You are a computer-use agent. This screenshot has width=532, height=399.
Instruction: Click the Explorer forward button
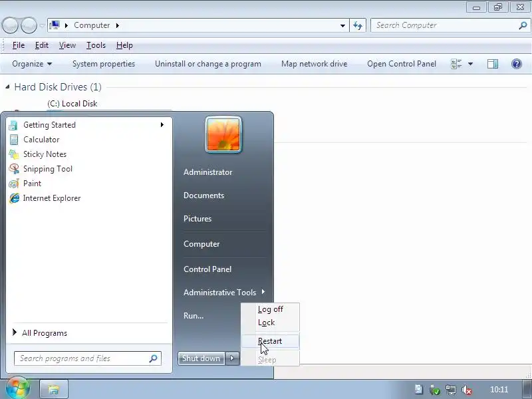pos(29,25)
